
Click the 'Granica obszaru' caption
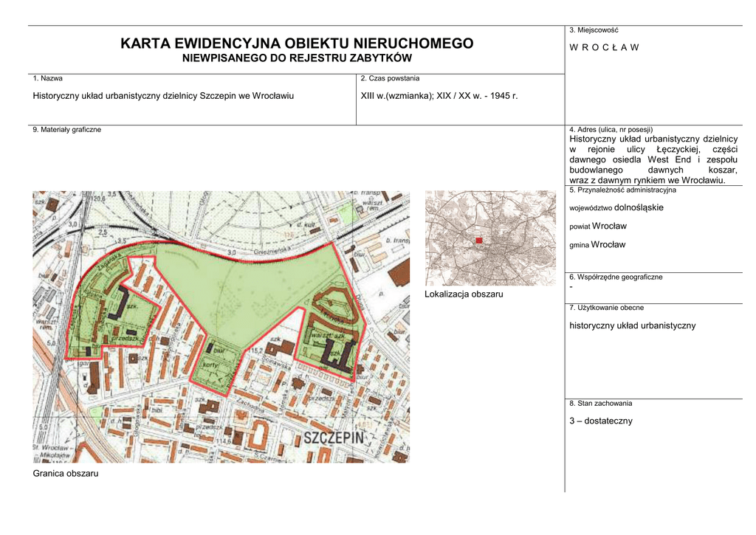[66, 473]
